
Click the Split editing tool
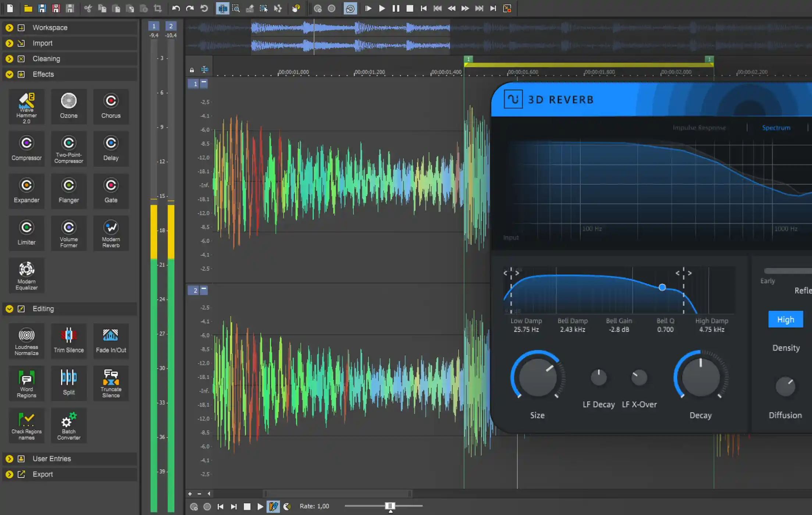tap(69, 384)
